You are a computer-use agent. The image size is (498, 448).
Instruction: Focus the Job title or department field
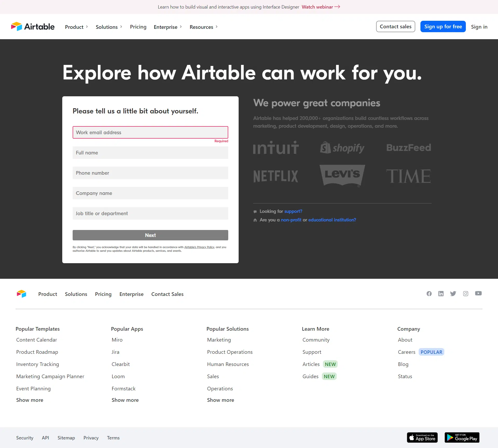pyautogui.click(x=150, y=213)
